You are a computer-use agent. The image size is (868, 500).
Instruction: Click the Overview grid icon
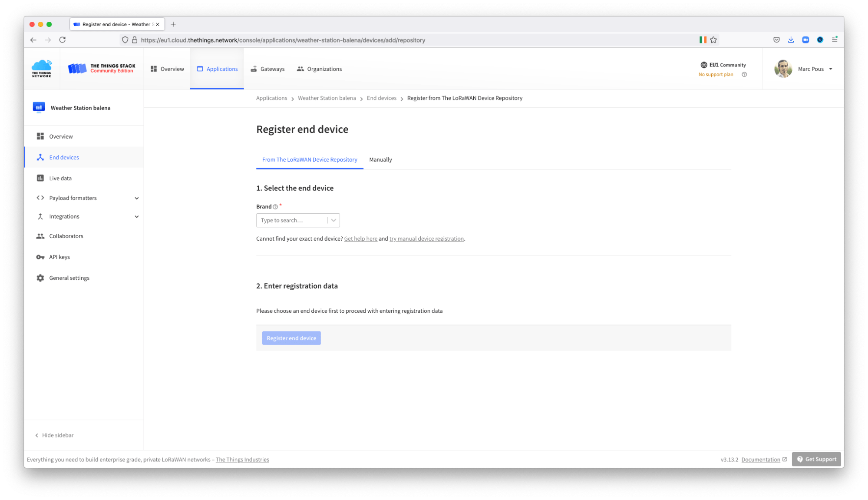[x=153, y=69]
